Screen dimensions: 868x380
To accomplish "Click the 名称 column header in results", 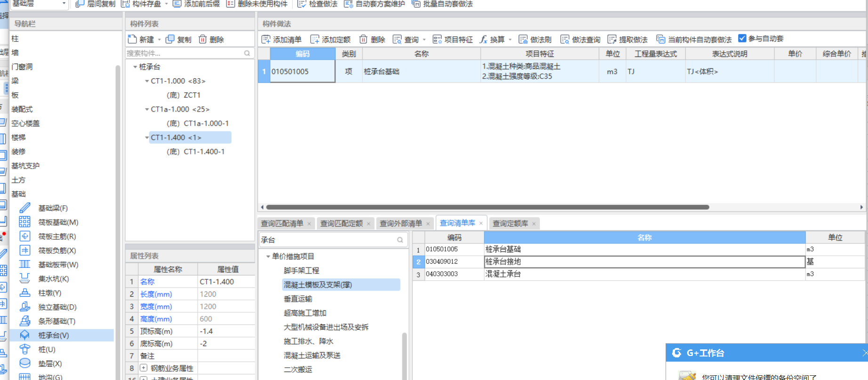I will (x=644, y=237).
